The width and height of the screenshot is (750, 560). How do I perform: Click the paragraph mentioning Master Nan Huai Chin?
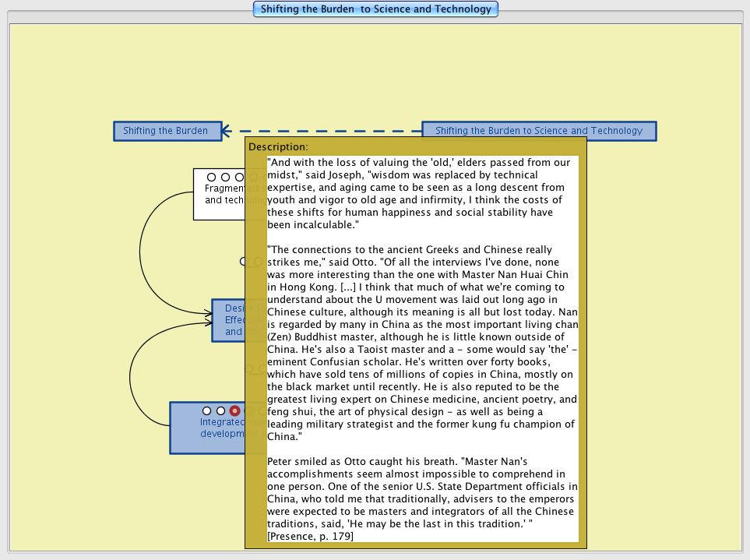[422, 343]
